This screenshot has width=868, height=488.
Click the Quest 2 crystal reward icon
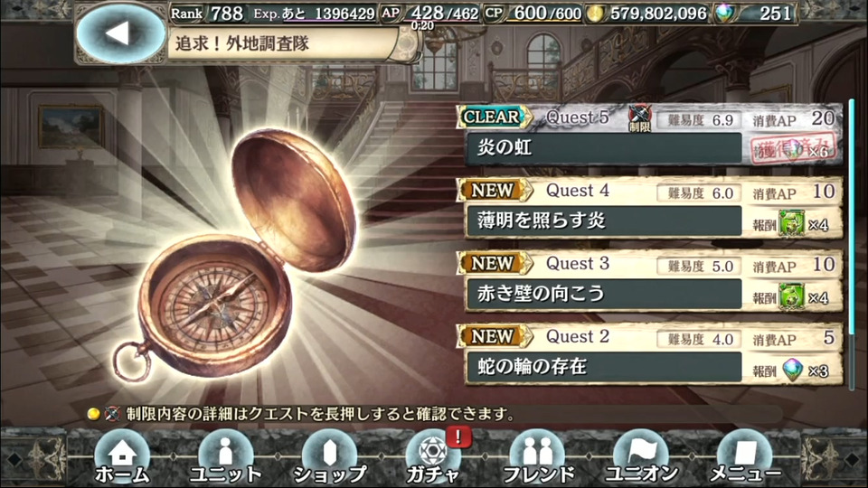(x=793, y=369)
